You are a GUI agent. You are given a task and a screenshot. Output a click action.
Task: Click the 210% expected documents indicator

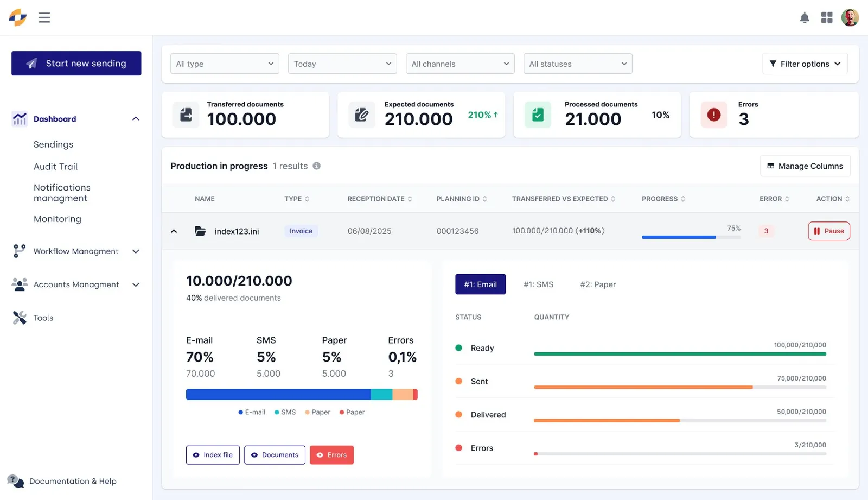483,115
